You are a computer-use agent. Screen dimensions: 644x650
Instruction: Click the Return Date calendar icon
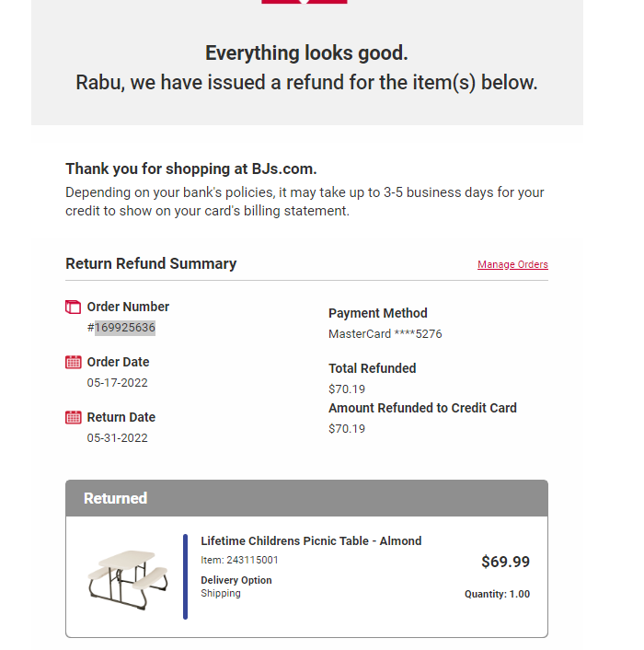coord(74,417)
